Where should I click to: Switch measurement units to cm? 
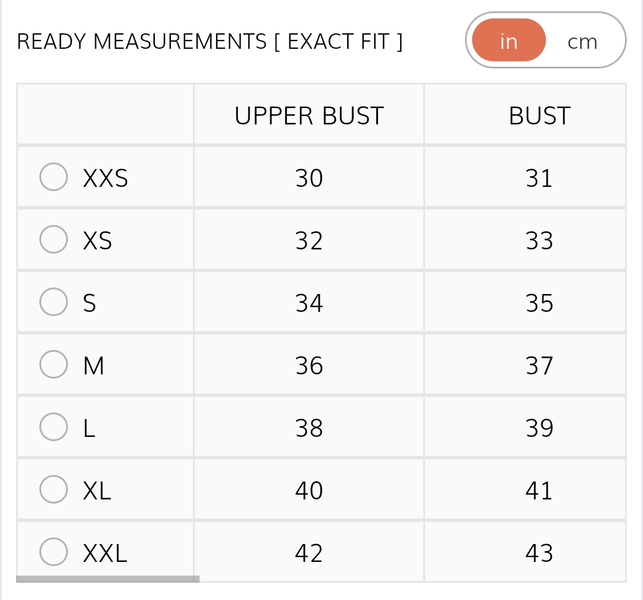(582, 41)
